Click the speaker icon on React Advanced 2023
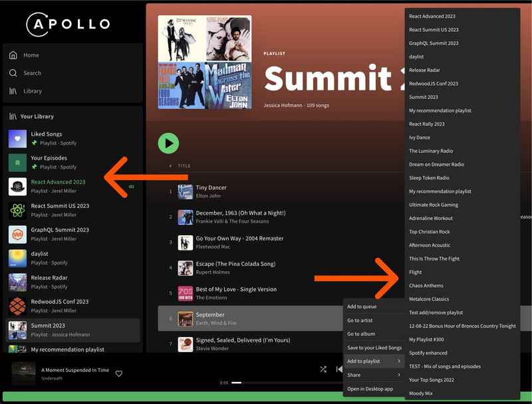This screenshot has width=532, height=404. point(131,187)
